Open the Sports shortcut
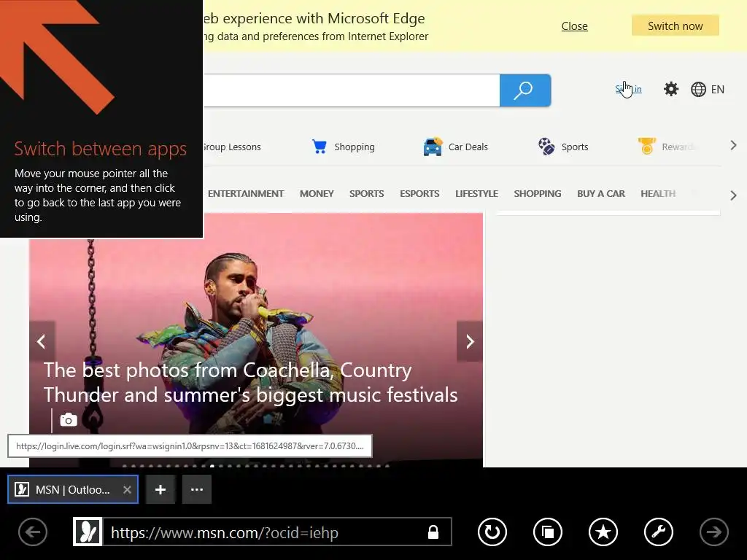Image resolution: width=747 pixels, height=560 pixels. point(563,147)
